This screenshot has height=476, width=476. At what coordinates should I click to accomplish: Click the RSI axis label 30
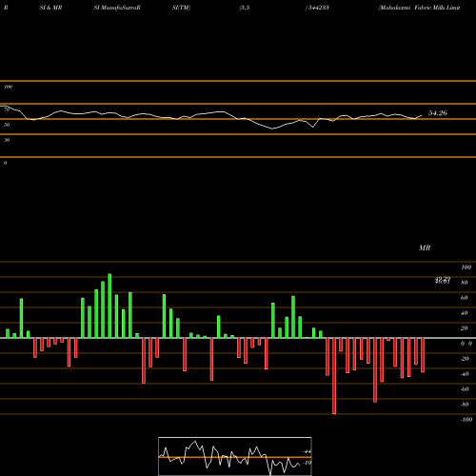(7, 140)
